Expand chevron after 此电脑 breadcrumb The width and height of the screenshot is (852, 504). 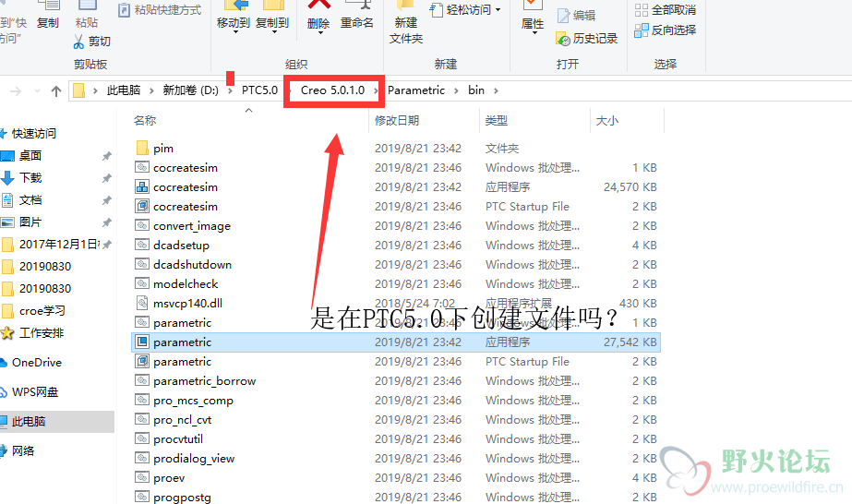pyautogui.click(x=151, y=90)
